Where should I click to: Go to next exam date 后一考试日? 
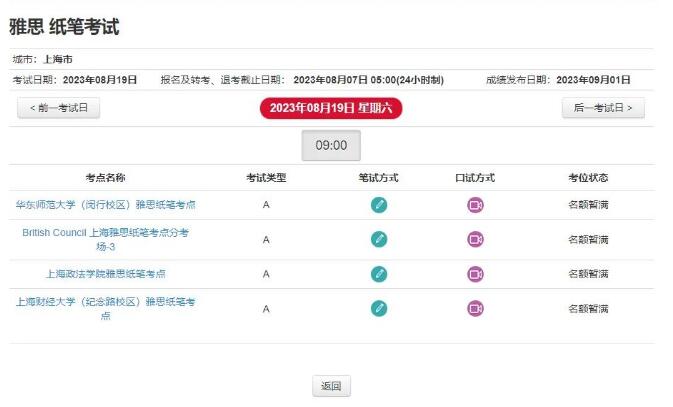click(x=603, y=108)
